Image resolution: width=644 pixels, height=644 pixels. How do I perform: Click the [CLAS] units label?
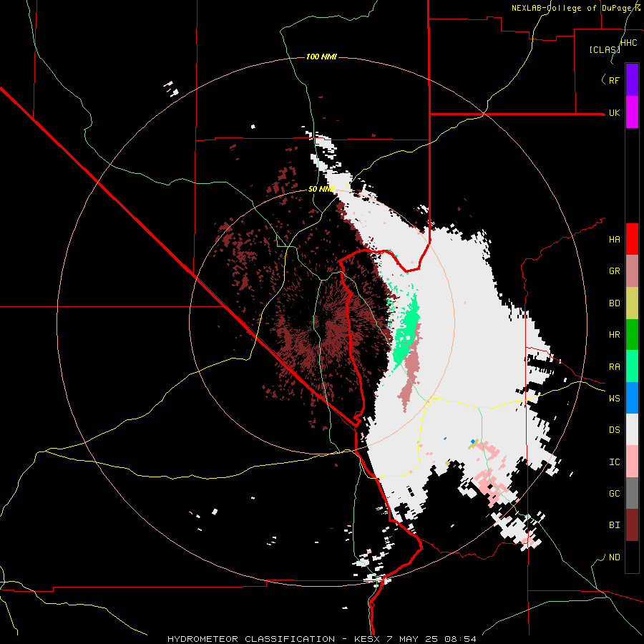[605, 50]
